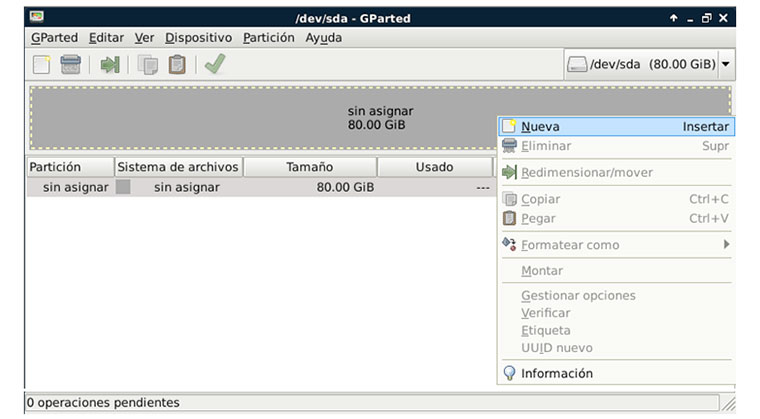
Task: Click the lightbulb icon next to Información
Action: pos(509,373)
